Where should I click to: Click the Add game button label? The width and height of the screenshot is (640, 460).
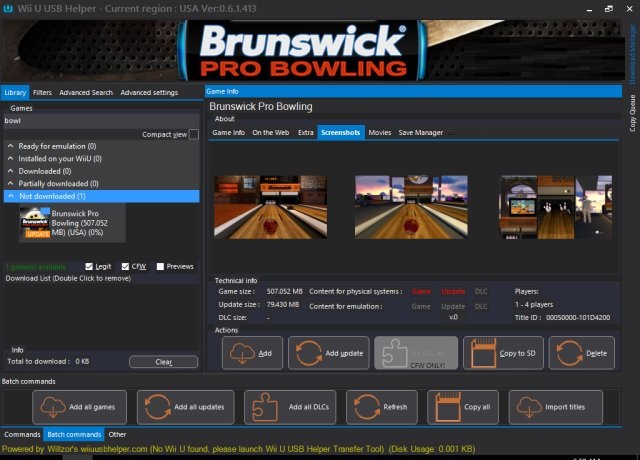(x=265, y=353)
